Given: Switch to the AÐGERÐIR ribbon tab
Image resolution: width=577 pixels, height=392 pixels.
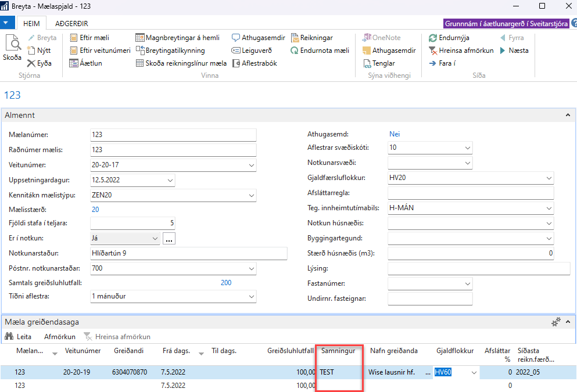Looking at the screenshot, I should pos(71,23).
